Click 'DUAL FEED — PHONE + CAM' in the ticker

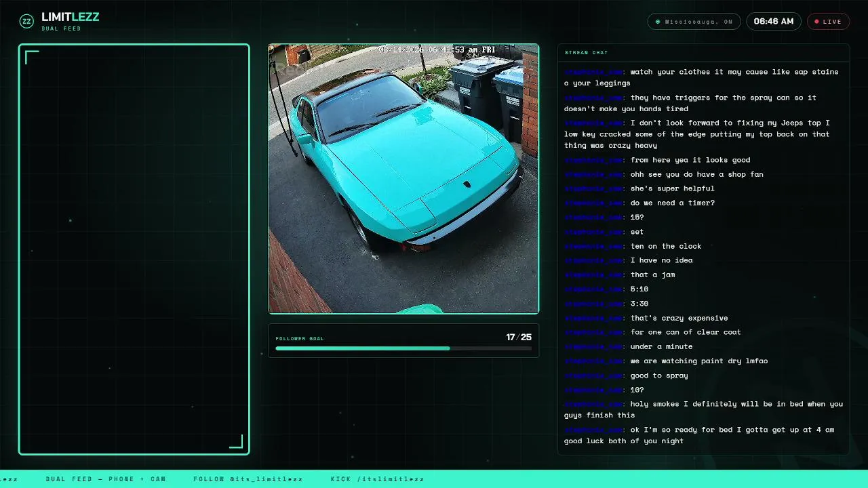106,479
